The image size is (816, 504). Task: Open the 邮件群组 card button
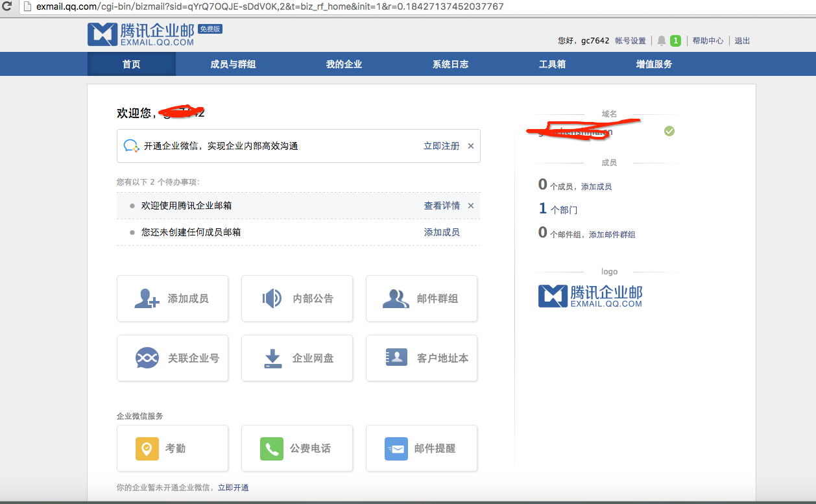click(x=422, y=298)
